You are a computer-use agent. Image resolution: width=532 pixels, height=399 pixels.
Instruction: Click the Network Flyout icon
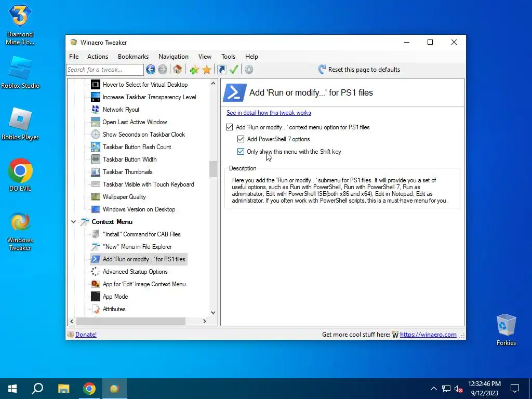(96, 110)
